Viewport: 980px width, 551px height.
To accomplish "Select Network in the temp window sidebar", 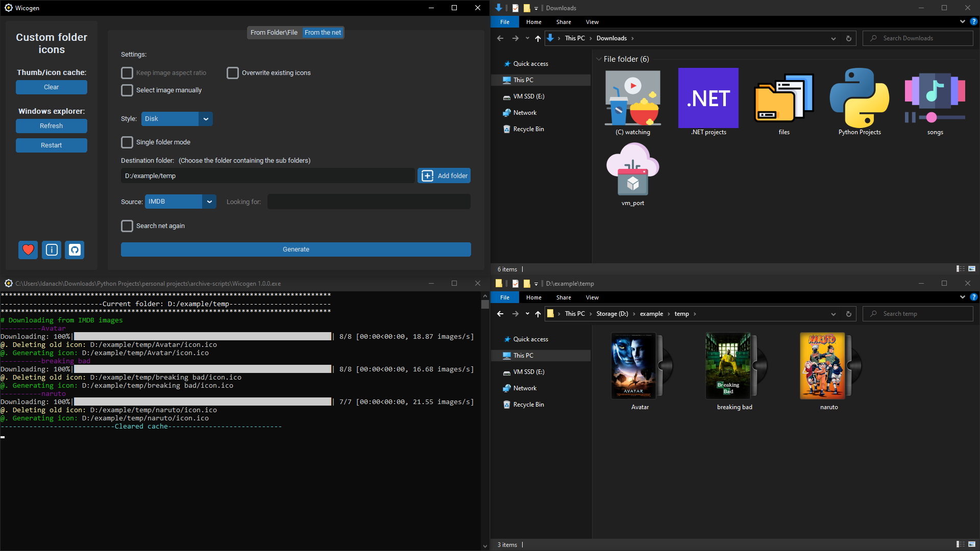I will coord(524,388).
